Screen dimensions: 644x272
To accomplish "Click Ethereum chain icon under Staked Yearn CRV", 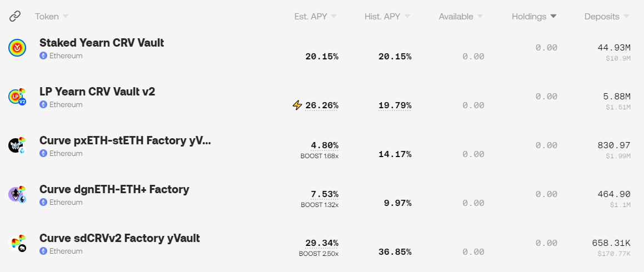I will (x=43, y=56).
